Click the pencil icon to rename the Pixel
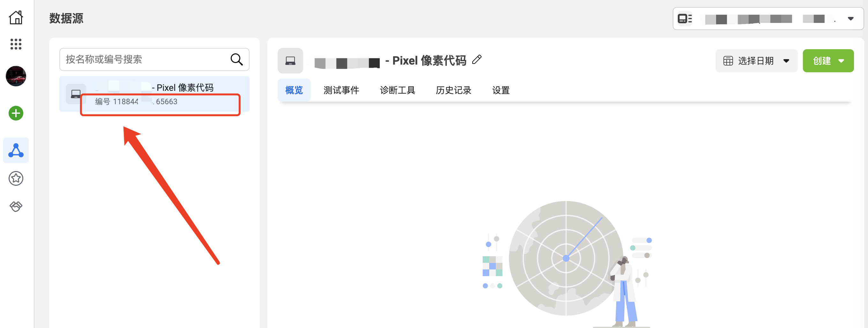The width and height of the screenshot is (868, 328). [x=476, y=60]
